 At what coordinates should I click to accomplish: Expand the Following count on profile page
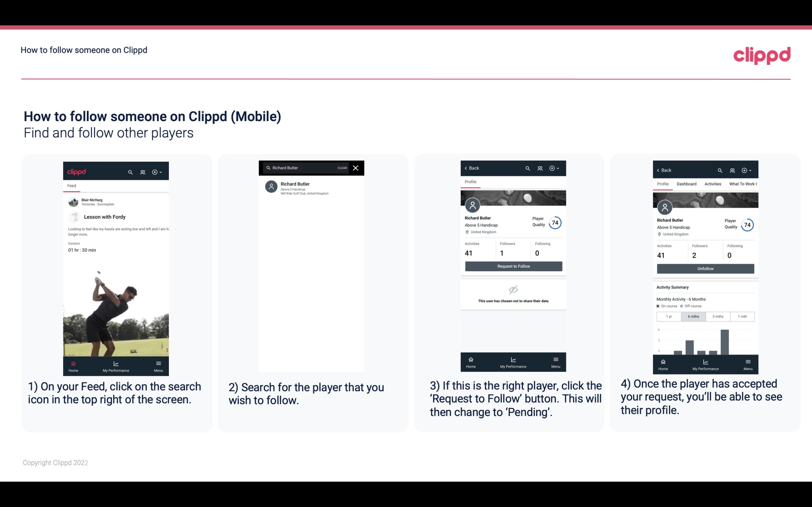coord(536,253)
